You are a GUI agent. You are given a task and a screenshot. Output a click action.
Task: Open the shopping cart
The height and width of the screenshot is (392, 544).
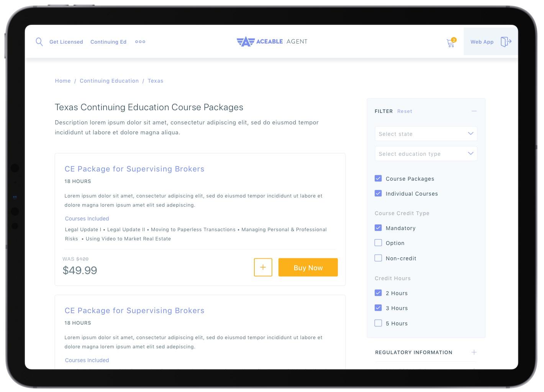(451, 43)
